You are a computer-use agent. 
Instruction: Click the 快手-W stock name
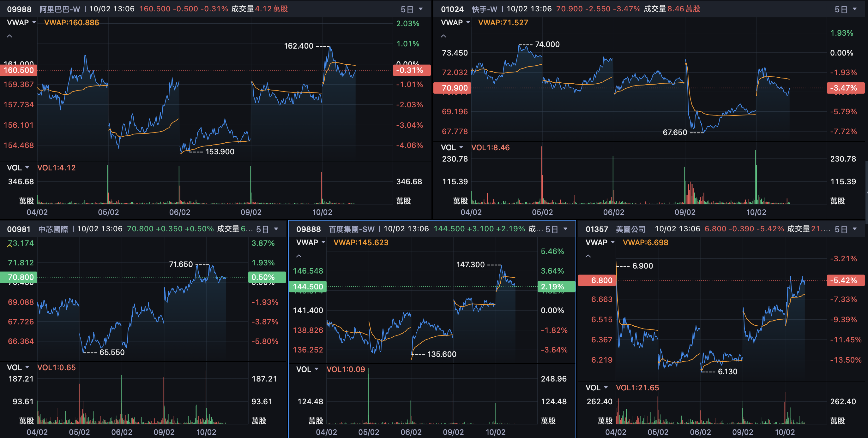[484, 9]
